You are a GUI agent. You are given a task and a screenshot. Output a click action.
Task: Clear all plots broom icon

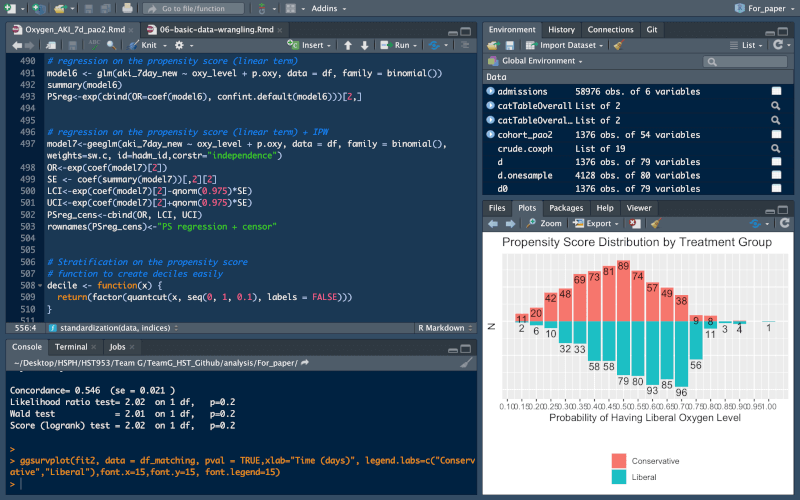tap(656, 223)
